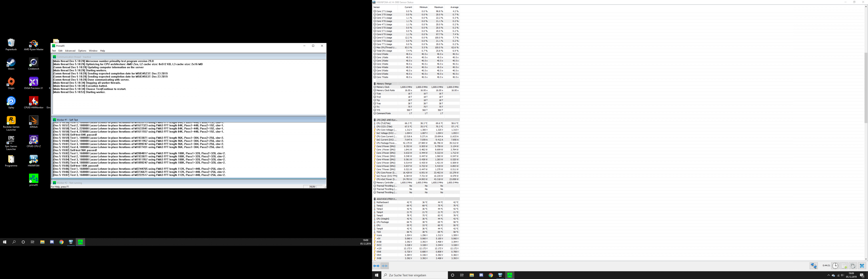Click HWiNFO expand columns arrows button

click(x=376, y=266)
